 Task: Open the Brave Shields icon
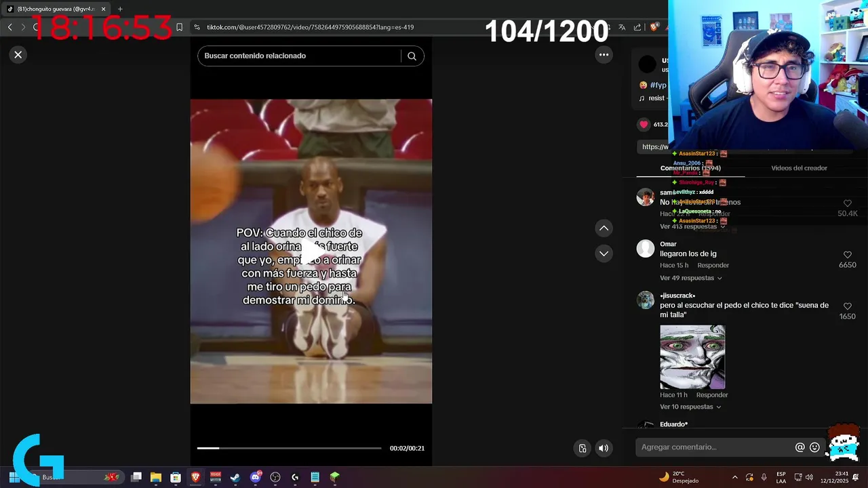pyautogui.click(x=654, y=27)
